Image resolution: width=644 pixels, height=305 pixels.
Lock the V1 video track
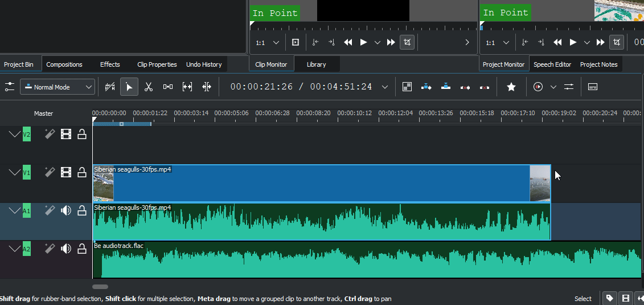[x=82, y=172]
